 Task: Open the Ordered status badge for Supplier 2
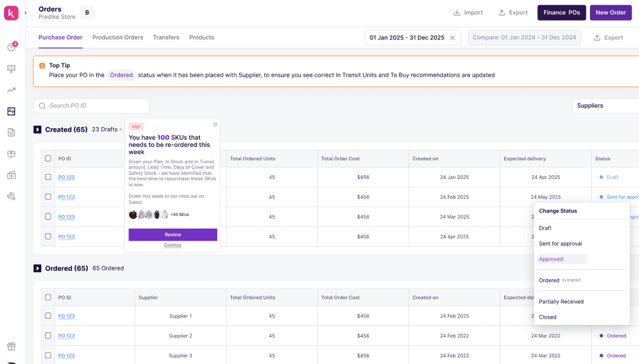[x=612, y=336]
